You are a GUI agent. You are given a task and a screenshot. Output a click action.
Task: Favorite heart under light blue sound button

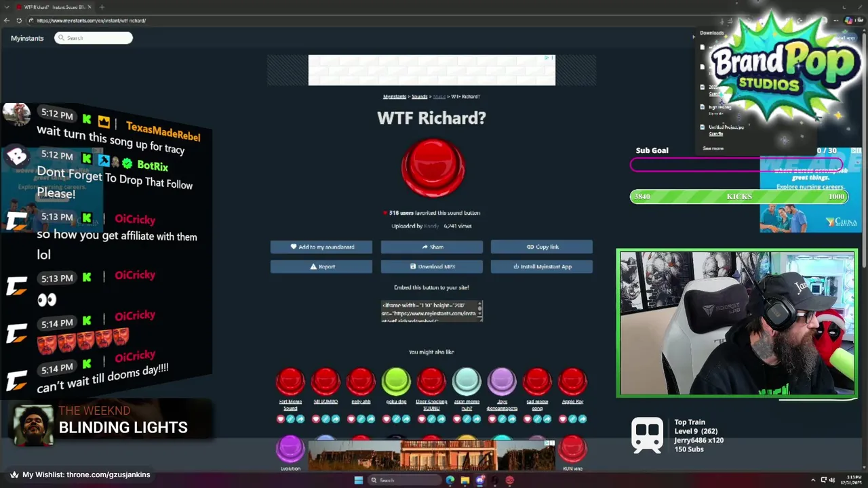coord(457,419)
